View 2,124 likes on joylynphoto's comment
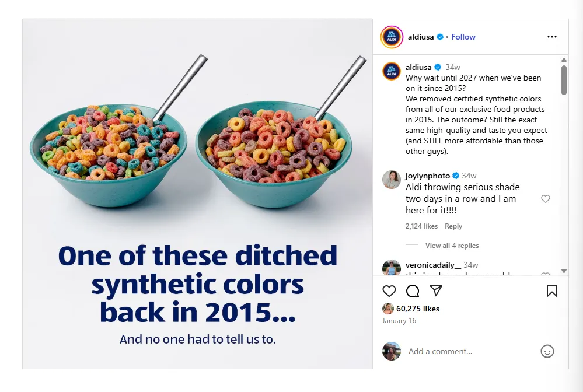Viewport: 583px width, 392px height. pyautogui.click(x=421, y=226)
